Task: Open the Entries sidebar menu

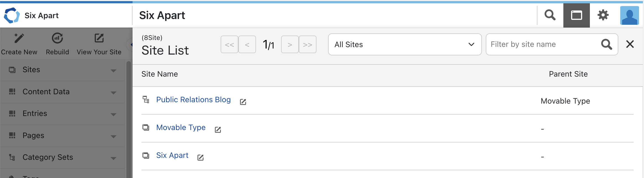Action: tap(62, 114)
